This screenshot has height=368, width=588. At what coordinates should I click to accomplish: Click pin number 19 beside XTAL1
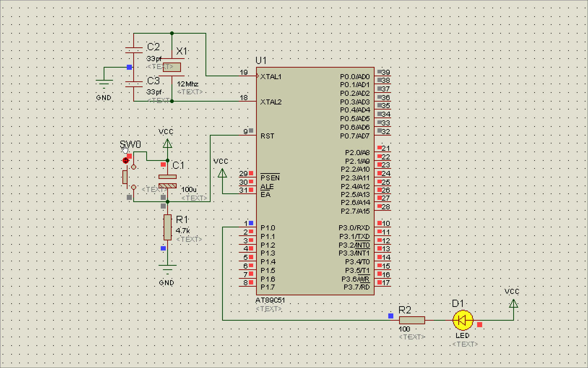pos(244,72)
